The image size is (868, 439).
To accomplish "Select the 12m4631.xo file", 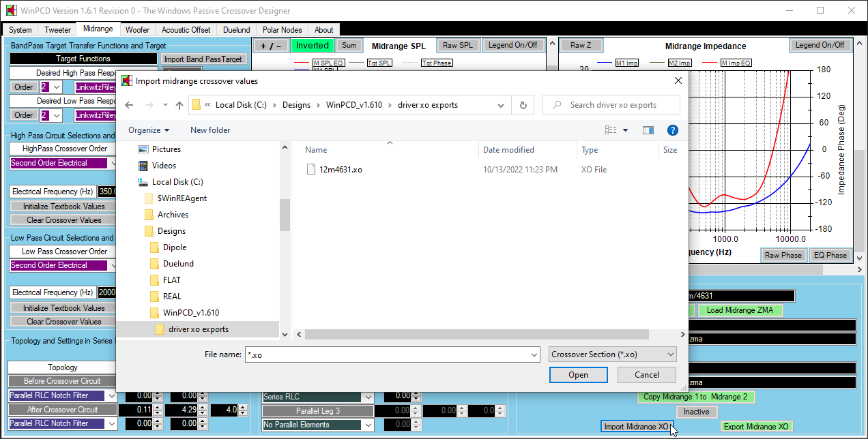I will 341,170.
